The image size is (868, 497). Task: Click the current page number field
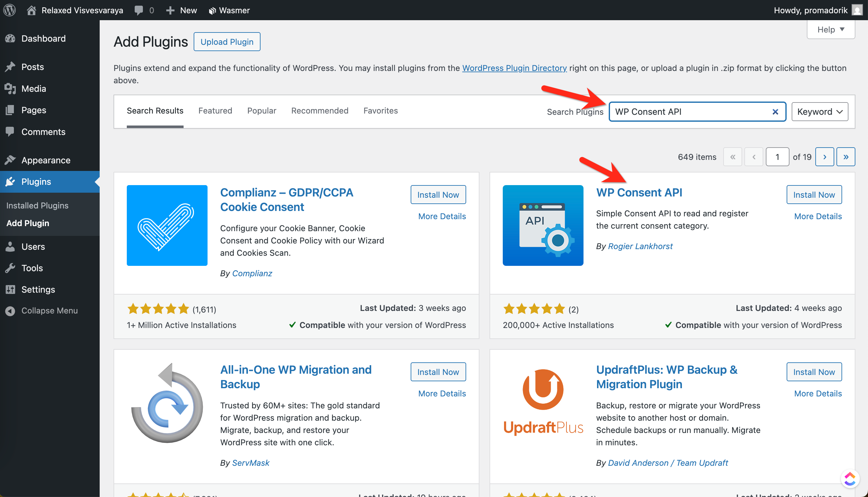777,157
